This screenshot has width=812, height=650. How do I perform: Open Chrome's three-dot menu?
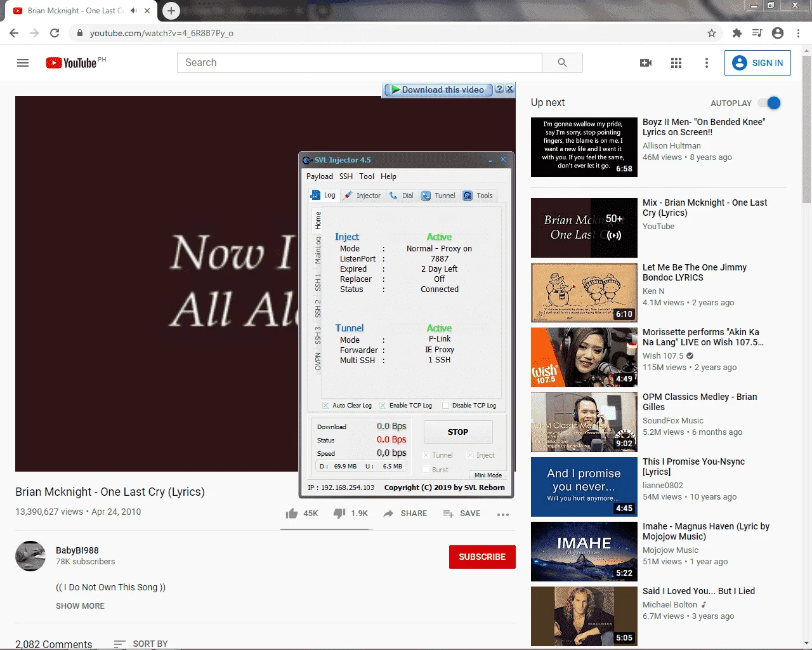tap(798, 33)
